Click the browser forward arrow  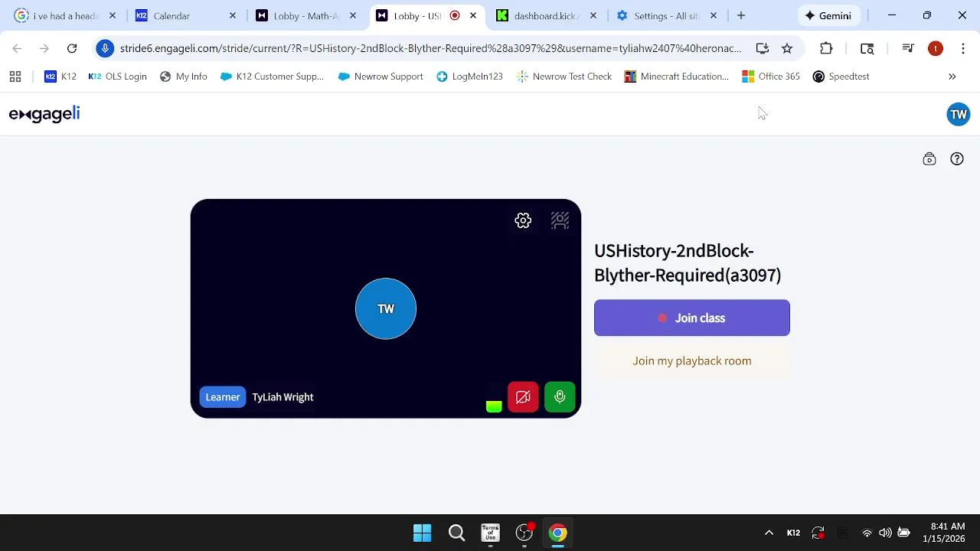[44, 48]
